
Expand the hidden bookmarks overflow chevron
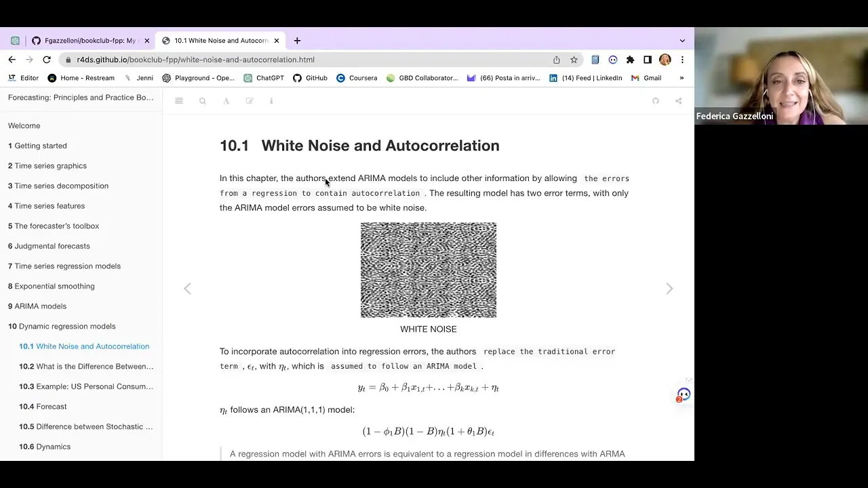click(x=682, y=78)
